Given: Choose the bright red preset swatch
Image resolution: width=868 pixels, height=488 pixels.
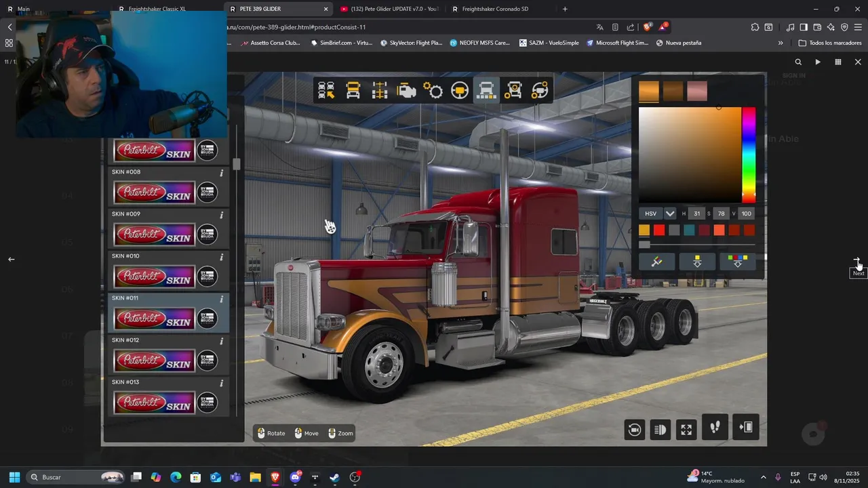Looking at the screenshot, I should (659, 230).
